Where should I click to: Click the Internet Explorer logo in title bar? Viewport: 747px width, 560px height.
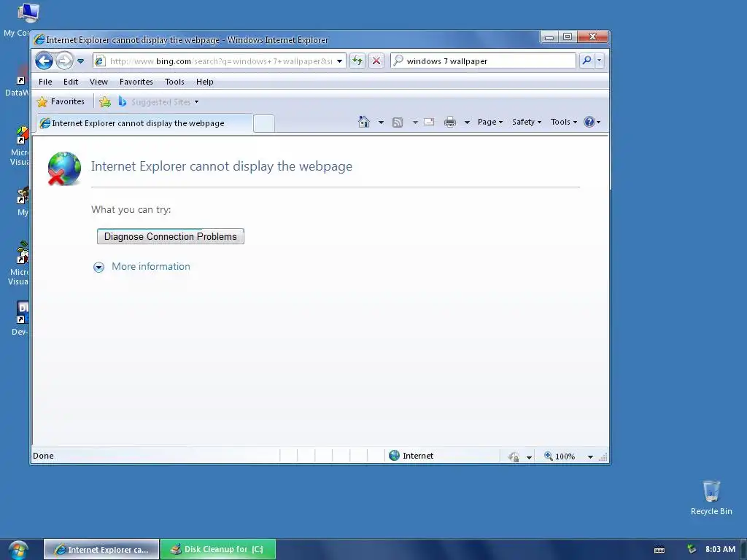(39, 40)
